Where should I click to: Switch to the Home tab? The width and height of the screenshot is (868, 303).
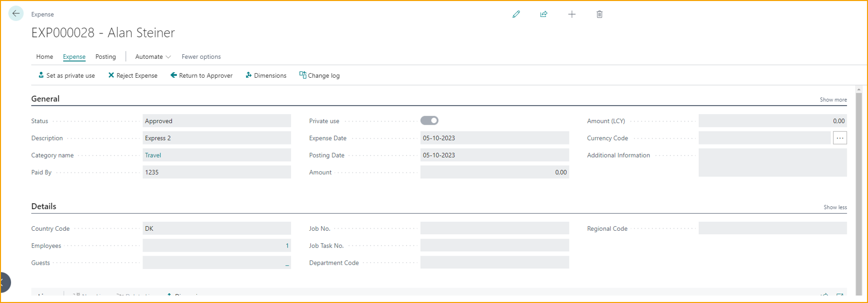44,57
